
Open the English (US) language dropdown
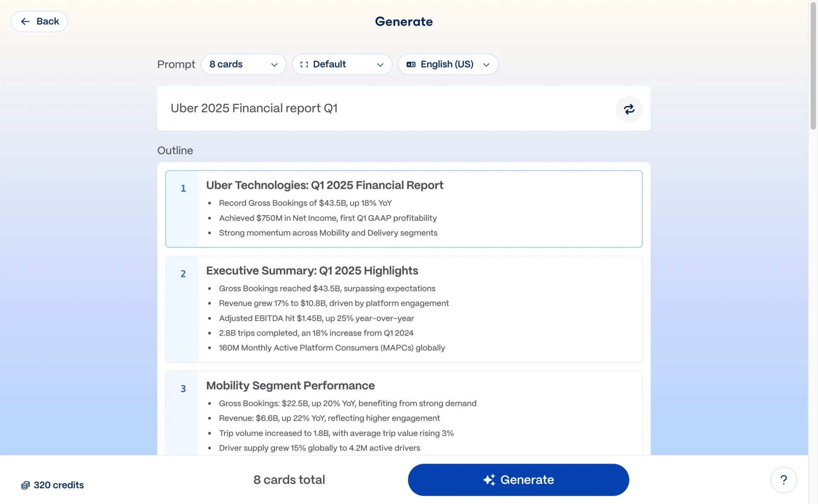coord(448,64)
